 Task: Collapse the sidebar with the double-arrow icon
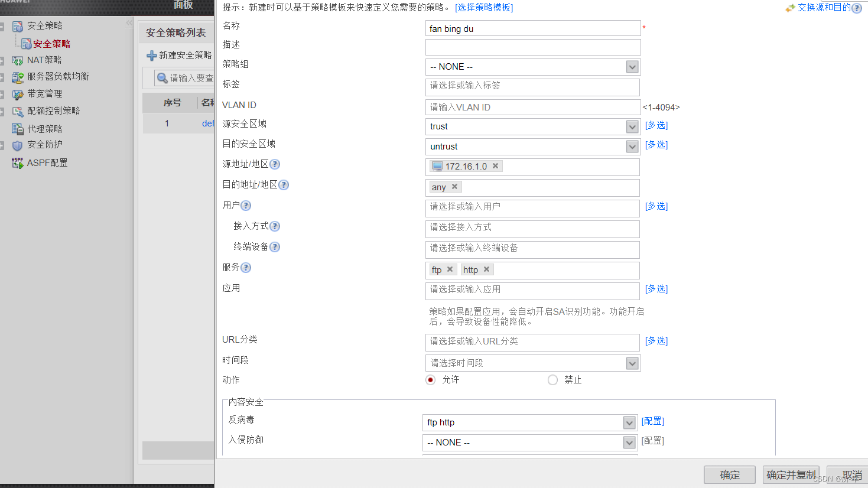click(129, 23)
